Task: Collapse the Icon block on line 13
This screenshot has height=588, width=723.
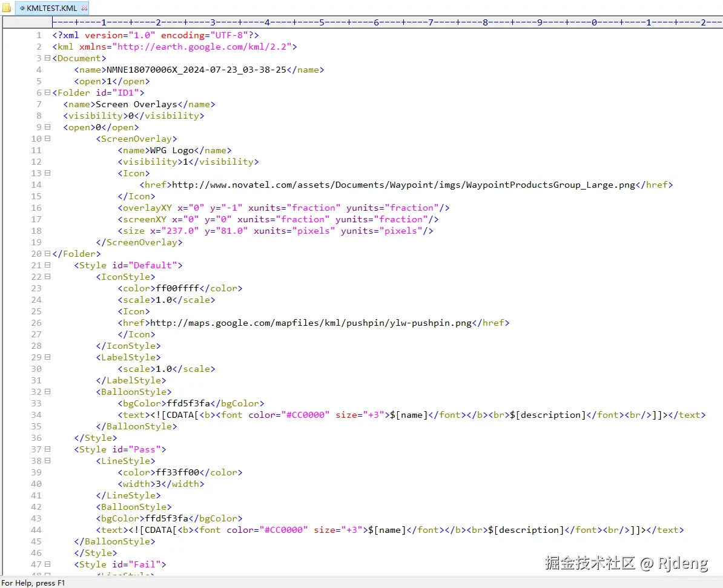Action: pos(47,173)
